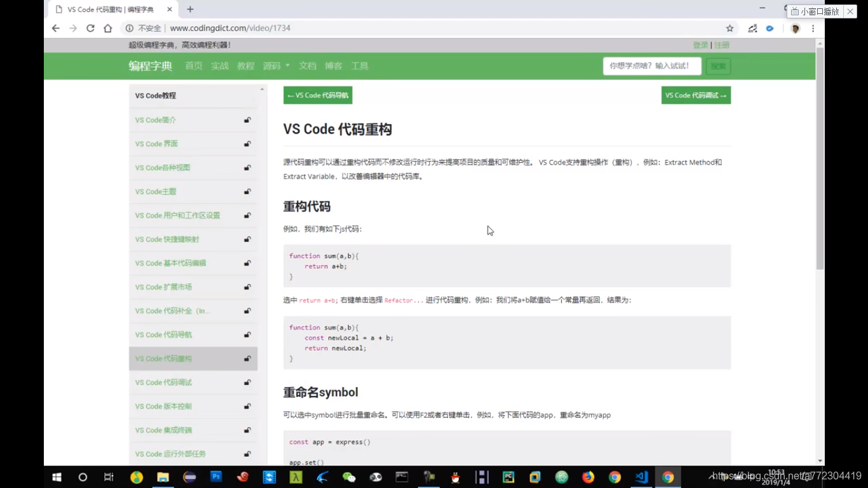Click the 重构代码 section heading
The height and width of the screenshot is (488, 868).
coord(307,207)
